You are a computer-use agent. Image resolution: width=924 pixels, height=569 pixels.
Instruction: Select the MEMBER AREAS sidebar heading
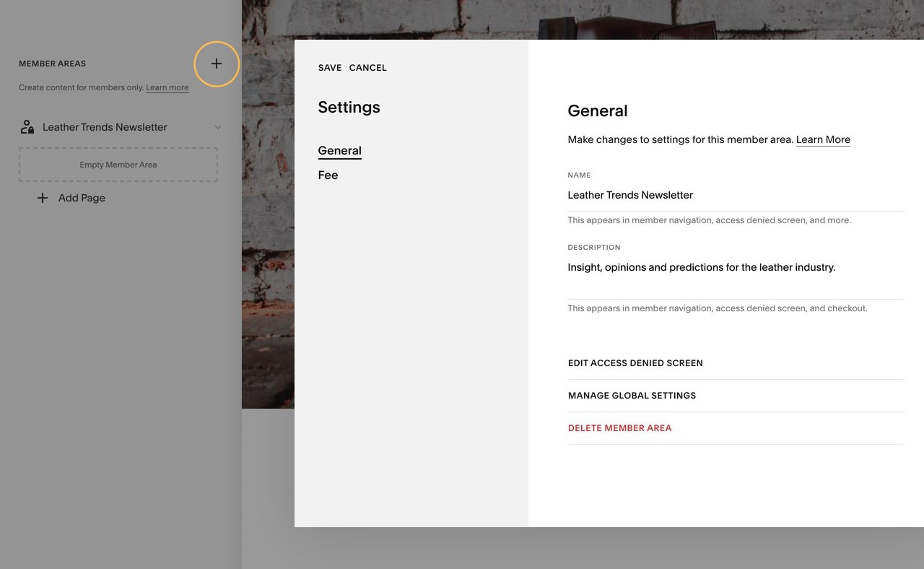(51, 63)
